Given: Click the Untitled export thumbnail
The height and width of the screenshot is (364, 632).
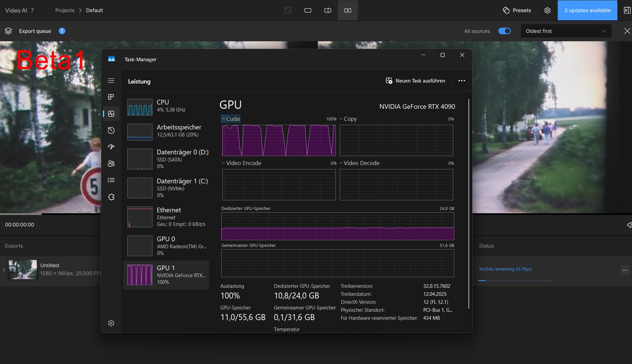Looking at the screenshot, I should [x=23, y=269].
